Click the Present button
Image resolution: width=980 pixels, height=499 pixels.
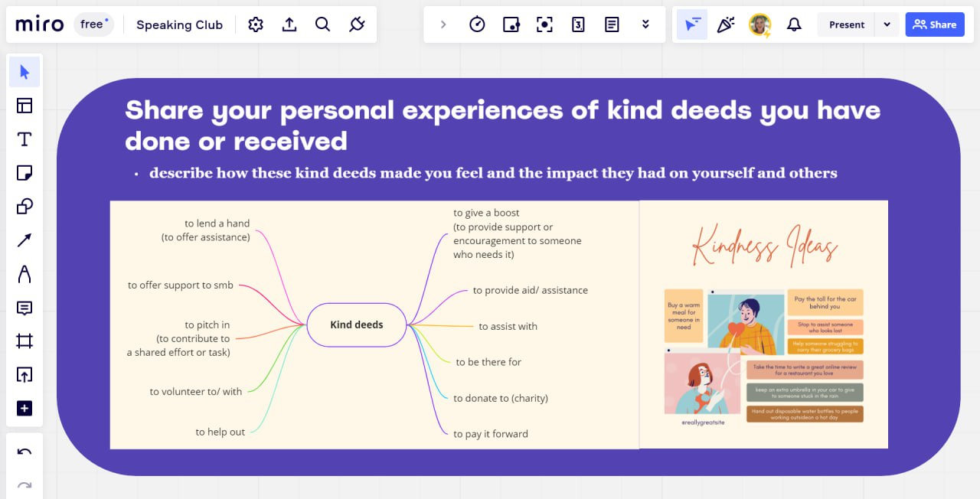[847, 24]
